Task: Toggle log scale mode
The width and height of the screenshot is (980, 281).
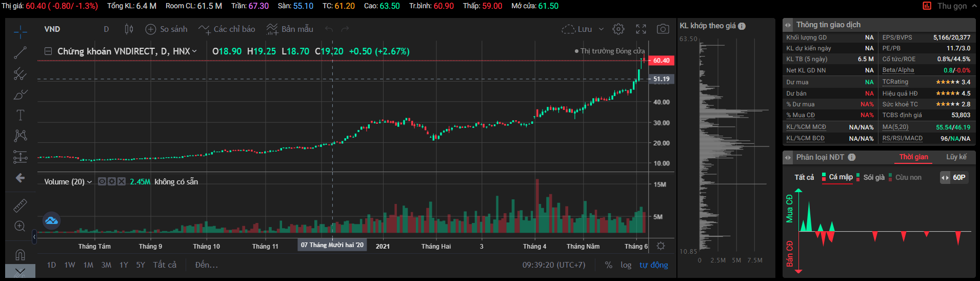Action: point(626,265)
